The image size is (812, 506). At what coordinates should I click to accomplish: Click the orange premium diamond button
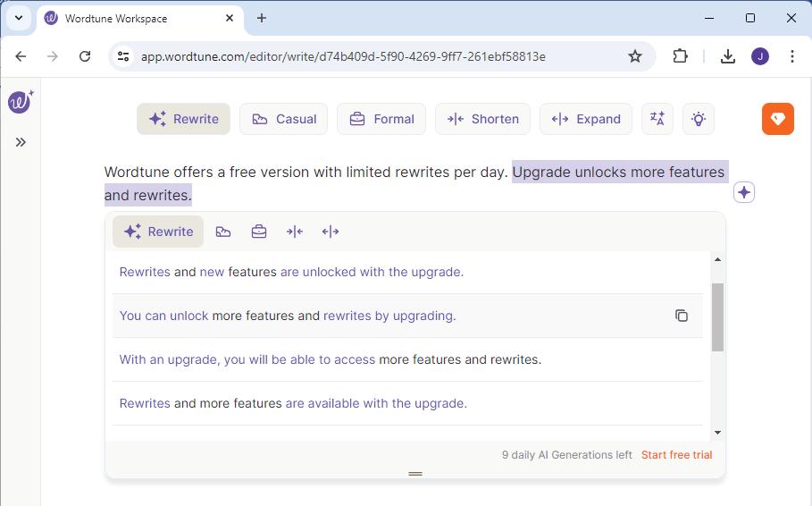(777, 119)
